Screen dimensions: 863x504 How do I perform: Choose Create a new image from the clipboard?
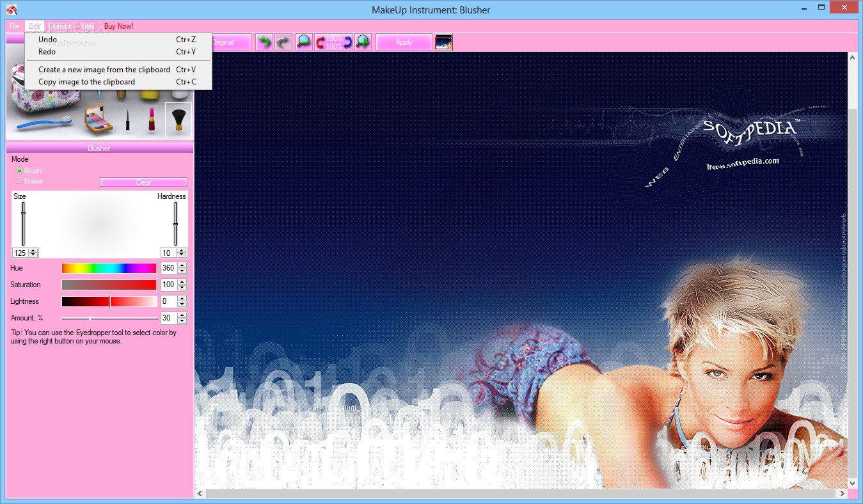(x=118, y=70)
